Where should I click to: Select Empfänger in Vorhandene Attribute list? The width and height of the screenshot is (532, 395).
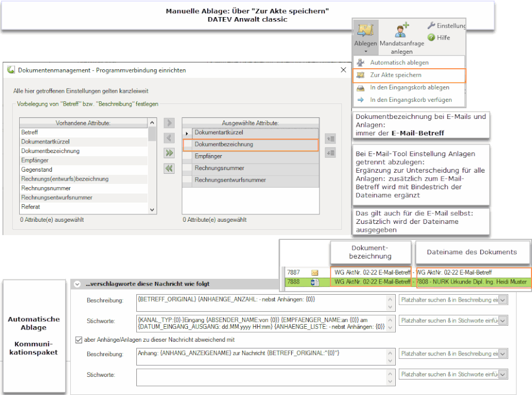(84, 160)
